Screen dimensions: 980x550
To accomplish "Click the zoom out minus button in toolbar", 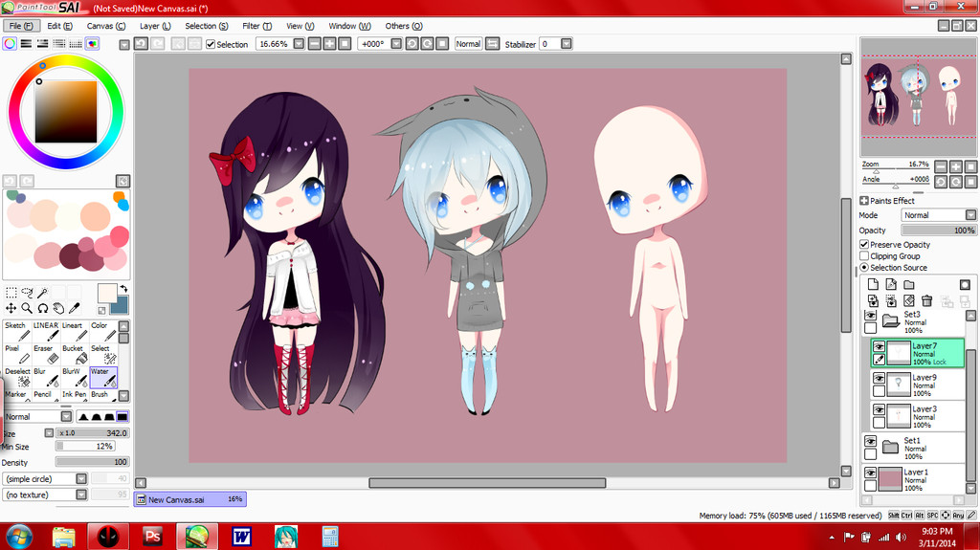I will [314, 44].
